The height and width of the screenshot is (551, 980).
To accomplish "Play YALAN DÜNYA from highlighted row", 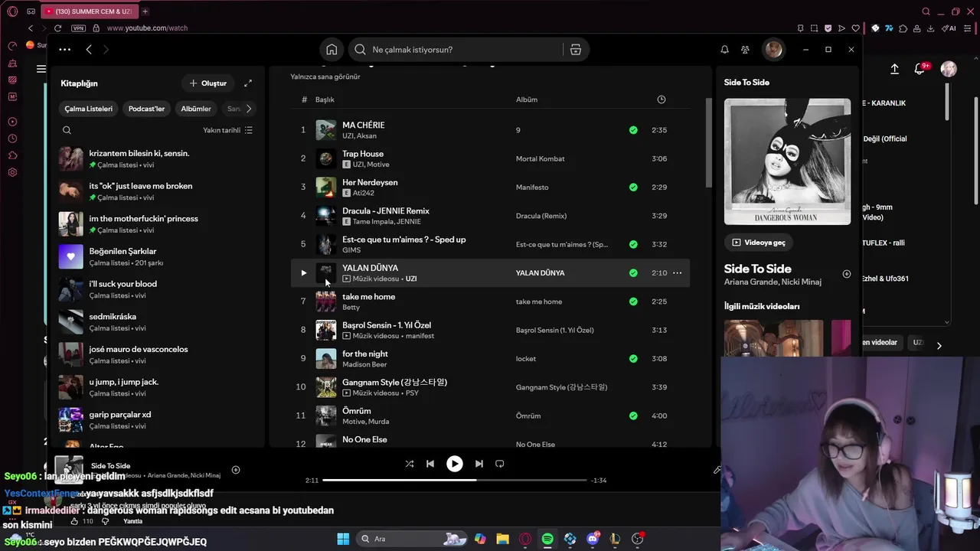I will pos(303,273).
